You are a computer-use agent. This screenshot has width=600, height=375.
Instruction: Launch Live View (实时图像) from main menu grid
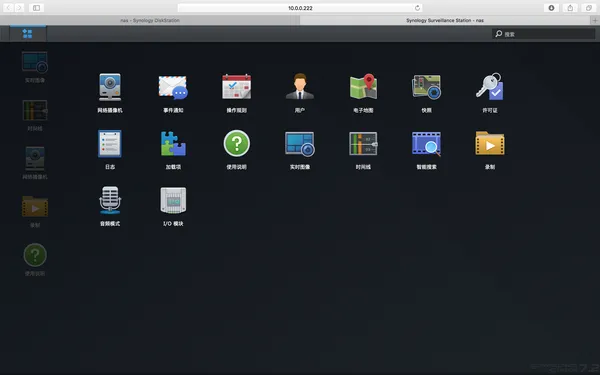pyautogui.click(x=300, y=144)
